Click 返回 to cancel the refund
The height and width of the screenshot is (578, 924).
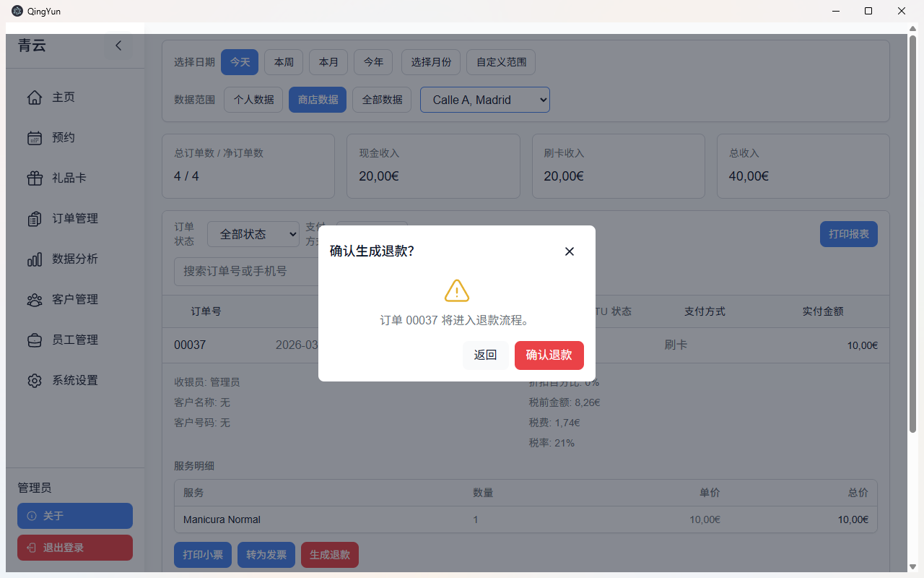(486, 355)
